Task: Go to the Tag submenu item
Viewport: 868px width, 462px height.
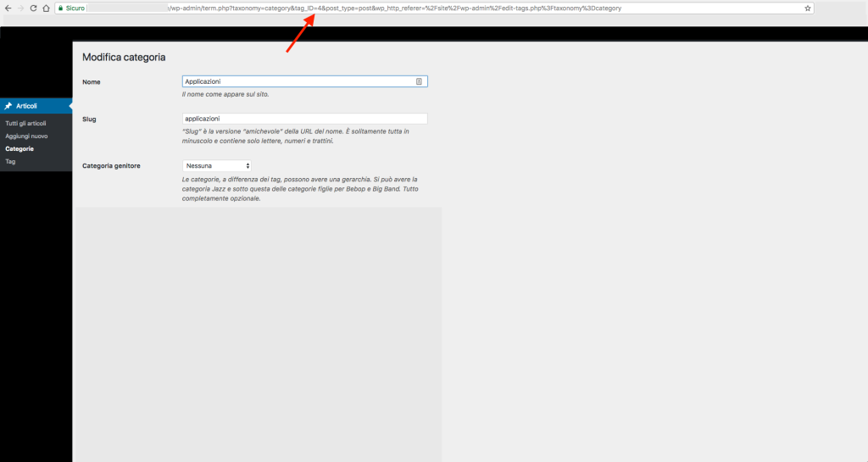Action: 10,162
